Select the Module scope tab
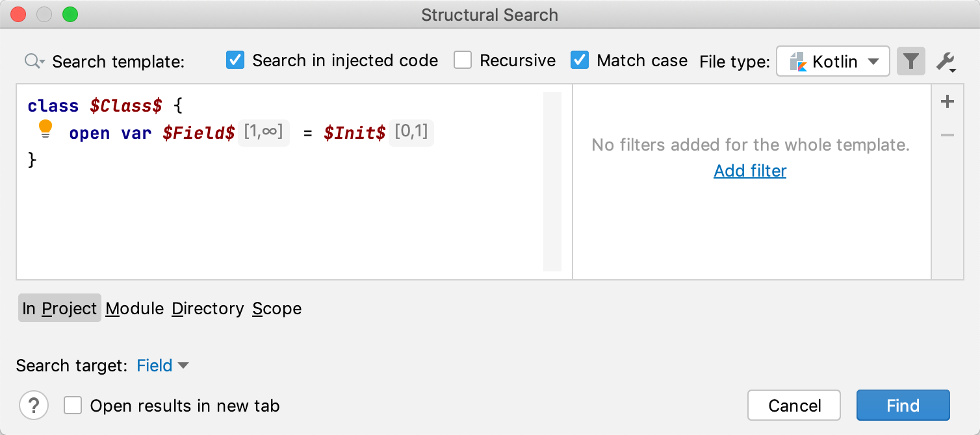The height and width of the screenshot is (435, 980). (x=135, y=308)
